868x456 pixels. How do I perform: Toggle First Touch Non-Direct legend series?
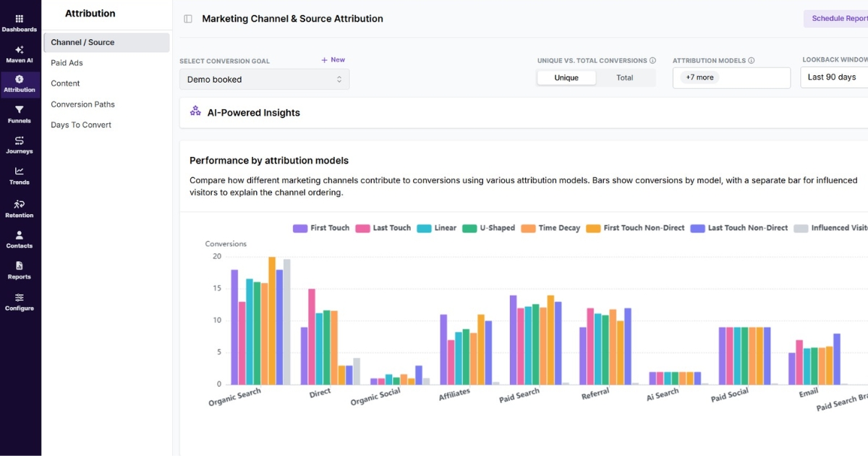635,228
